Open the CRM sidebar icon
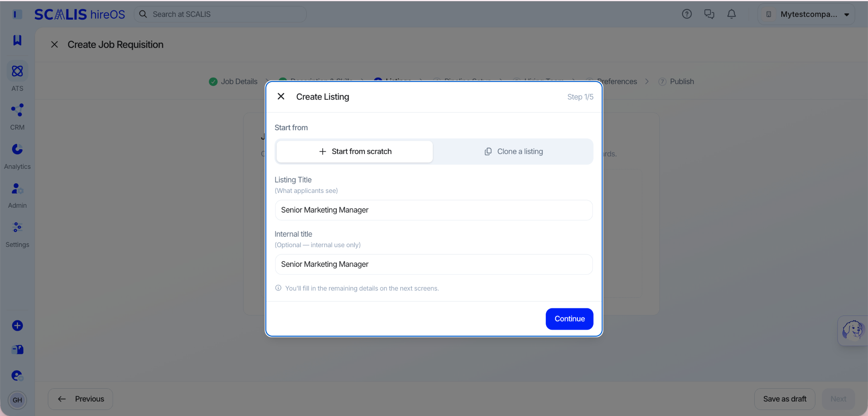Screen dimensions: 868x416 coord(17,110)
